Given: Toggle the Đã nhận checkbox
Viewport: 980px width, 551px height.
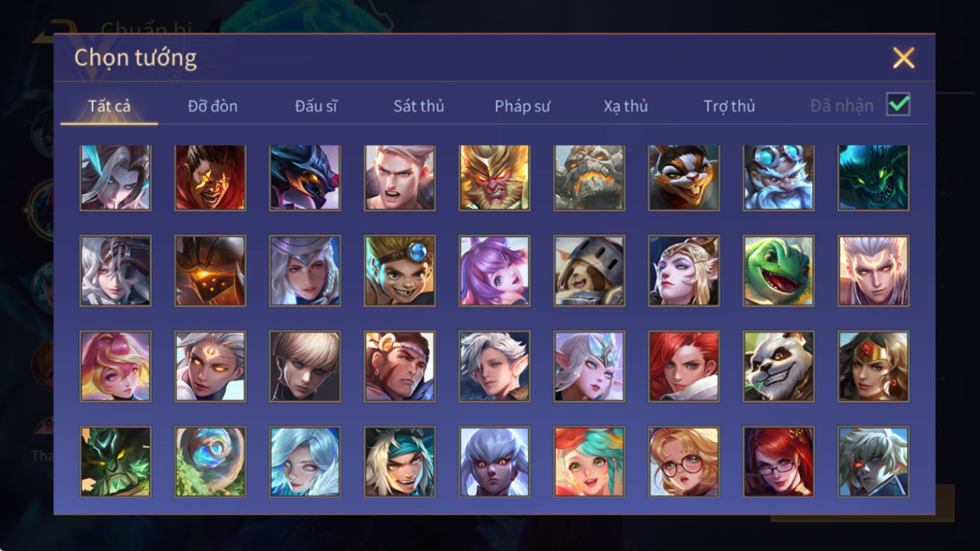Looking at the screenshot, I should (x=898, y=104).
